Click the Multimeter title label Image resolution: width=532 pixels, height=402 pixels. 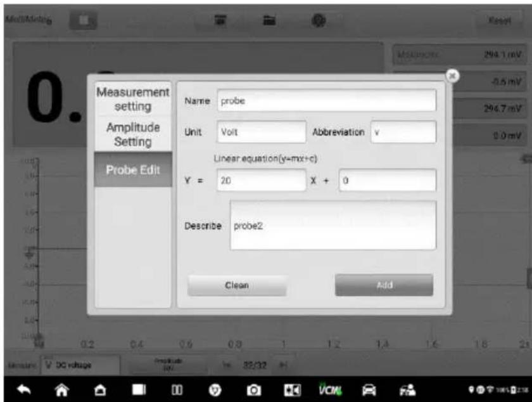tap(28, 20)
